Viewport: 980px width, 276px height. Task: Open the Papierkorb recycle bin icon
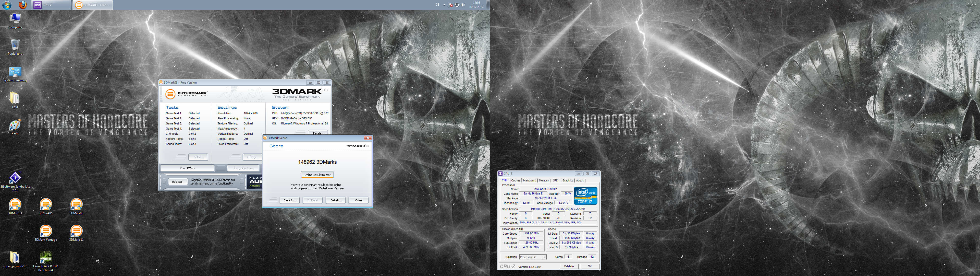click(15, 47)
